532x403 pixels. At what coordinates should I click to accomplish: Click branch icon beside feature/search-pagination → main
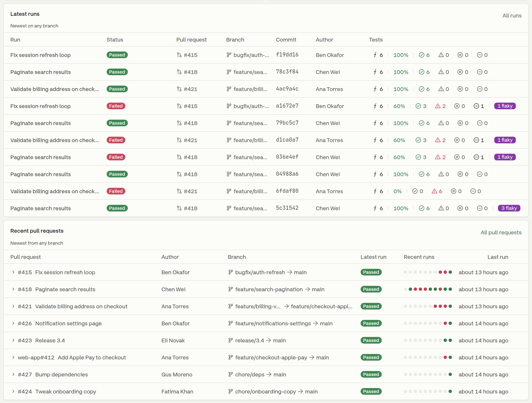(x=230, y=289)
